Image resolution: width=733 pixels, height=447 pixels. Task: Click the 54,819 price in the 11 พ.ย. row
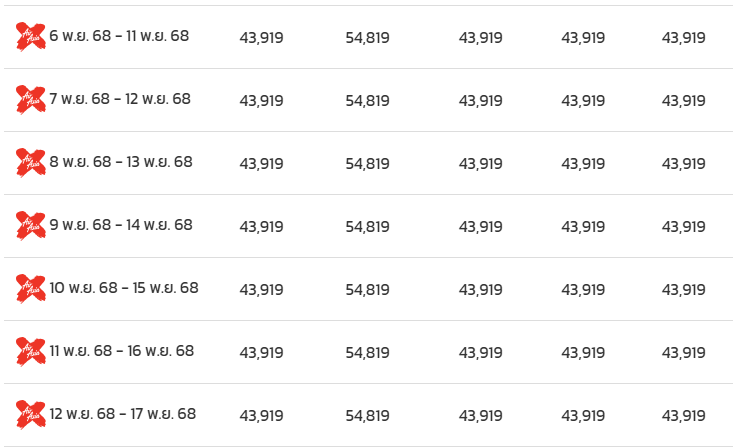(367, 353)
